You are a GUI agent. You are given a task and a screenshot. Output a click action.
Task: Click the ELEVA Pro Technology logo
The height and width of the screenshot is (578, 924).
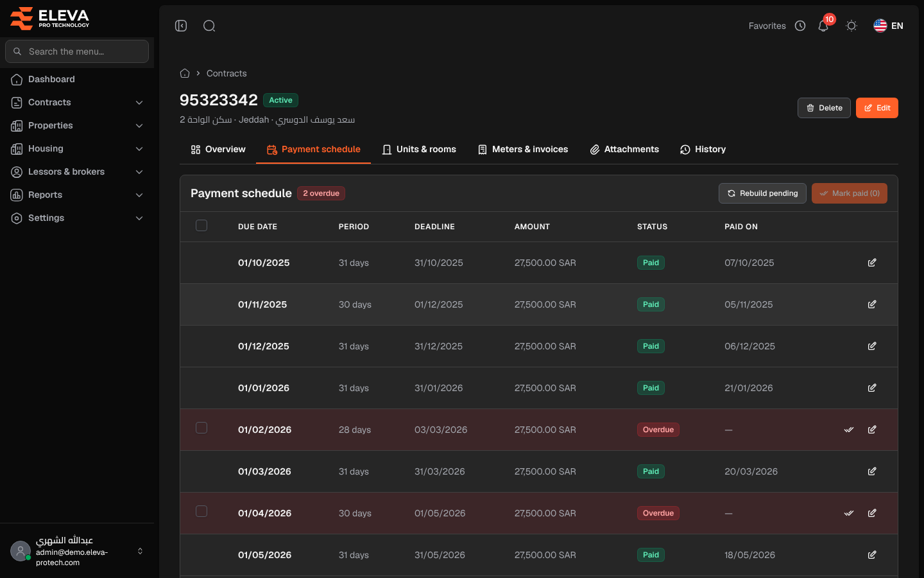[50, 19]
